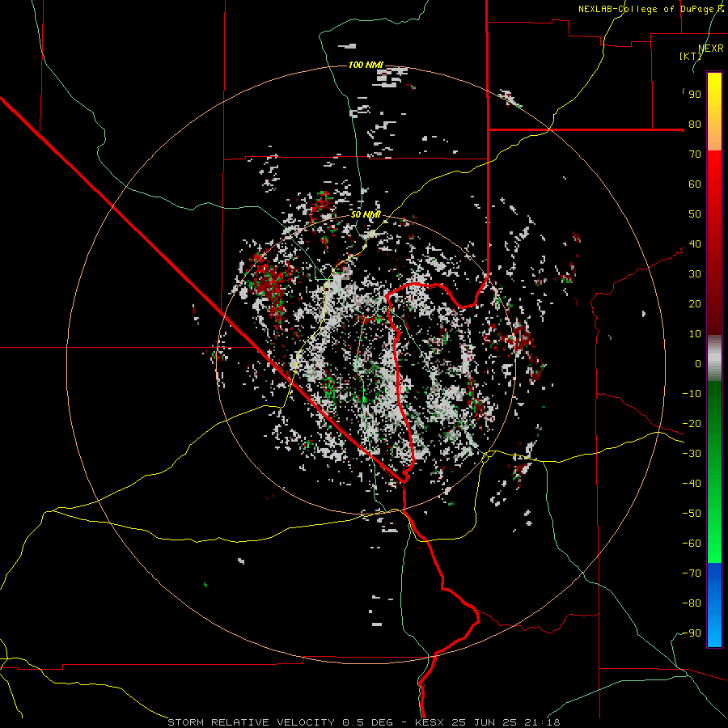
Task: Click the 40 value on the velocity scale
Action: click(x=695, y=244)
